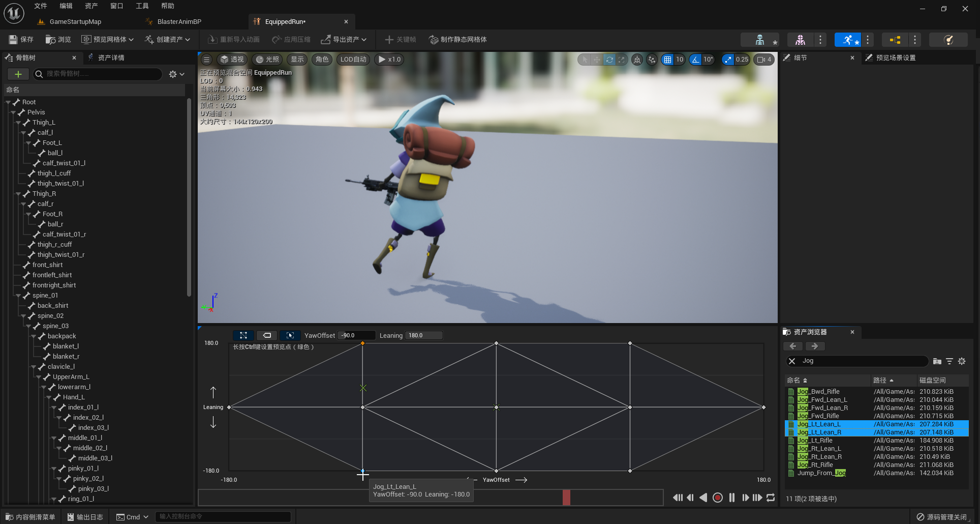
Task: Open the viewport hamburger options menu
Action: [x=206, y=60]
